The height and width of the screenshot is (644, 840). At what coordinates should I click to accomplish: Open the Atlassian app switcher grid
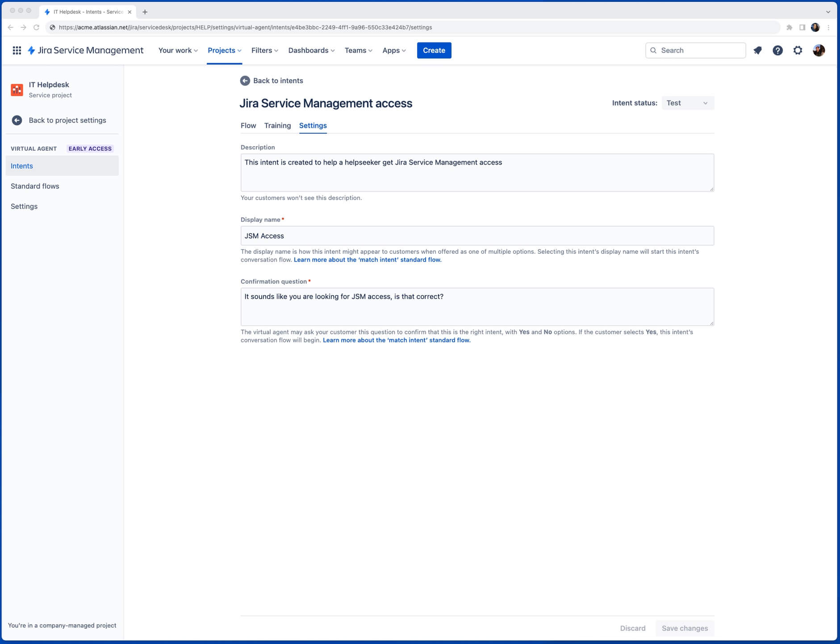coord(17,50)
